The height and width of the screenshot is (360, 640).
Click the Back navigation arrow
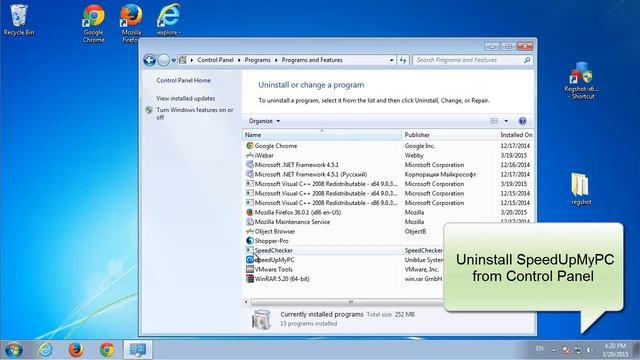point(150,60)
